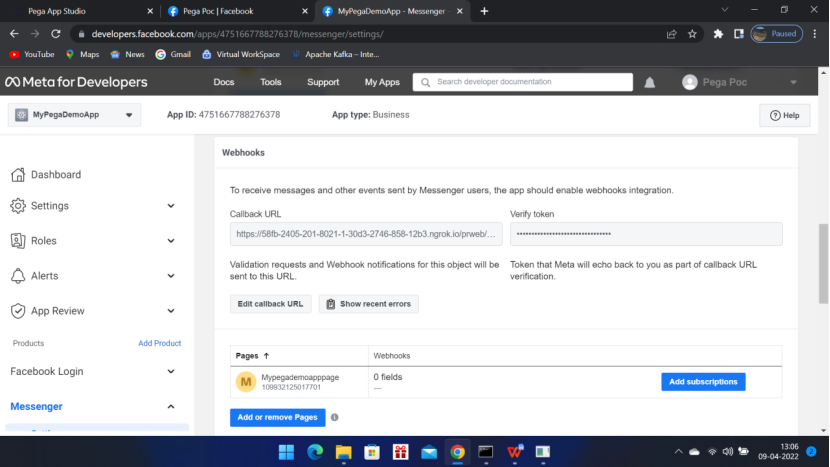The height and width of the screenshot is (467, 830).
Task: Open the MyPegaDemoApp app selector dropdown
Action: tap(74, 115)
